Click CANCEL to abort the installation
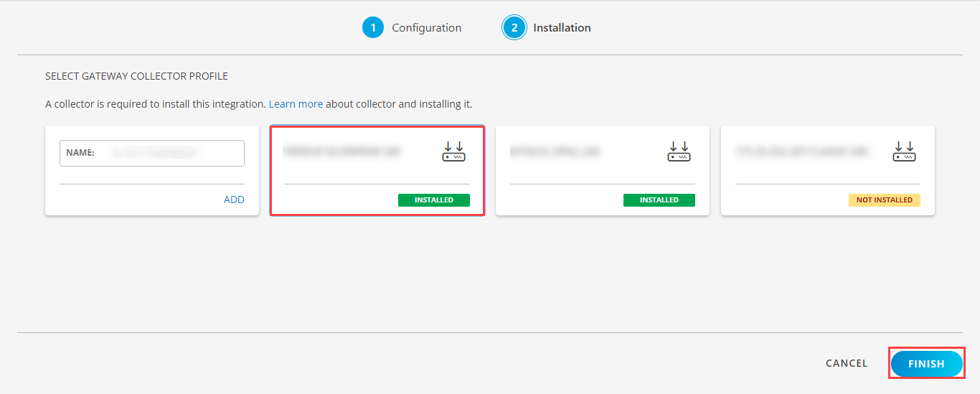This screenshot has height=394, width=980. tap(847, 364)
